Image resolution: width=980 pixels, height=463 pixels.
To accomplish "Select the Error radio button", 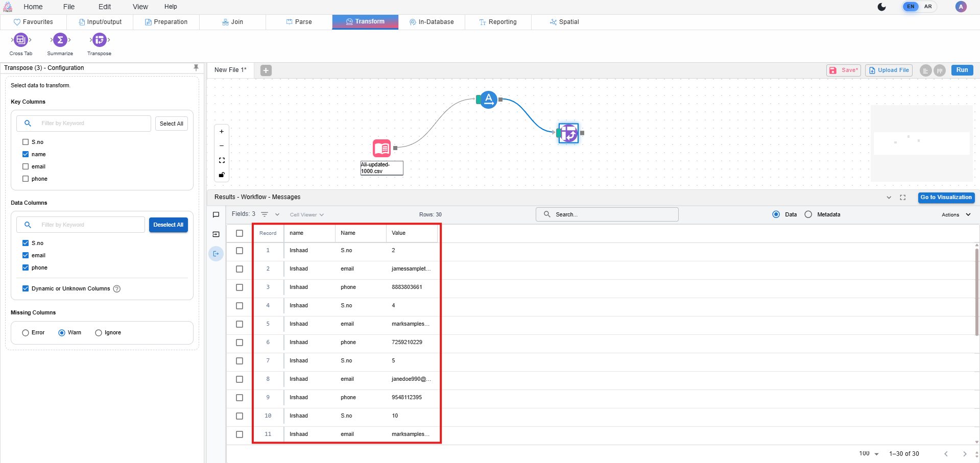I will point(26,333).
